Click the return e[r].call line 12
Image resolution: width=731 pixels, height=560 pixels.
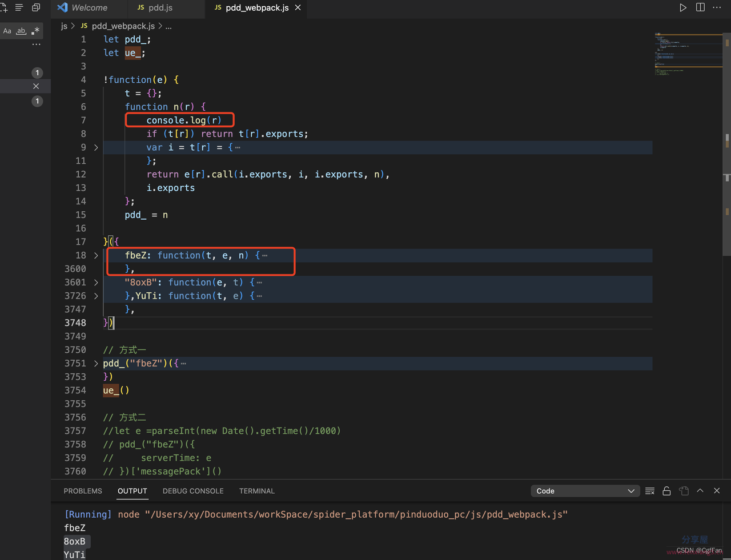[x=268, y=175]
